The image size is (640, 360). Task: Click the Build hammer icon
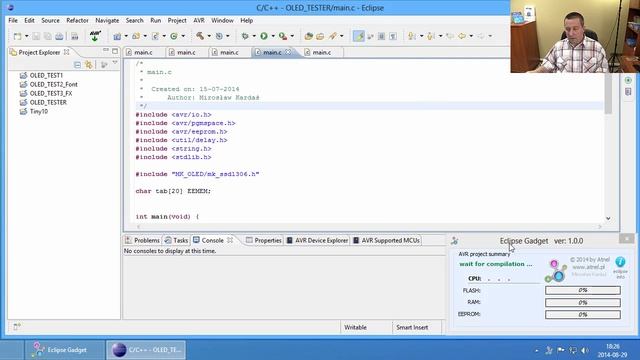(200, 36)
